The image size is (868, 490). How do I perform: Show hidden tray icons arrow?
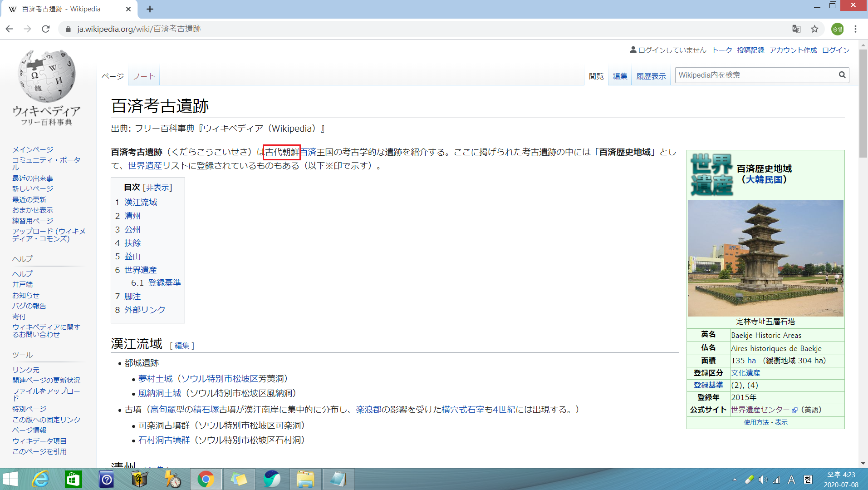(735, 480)
